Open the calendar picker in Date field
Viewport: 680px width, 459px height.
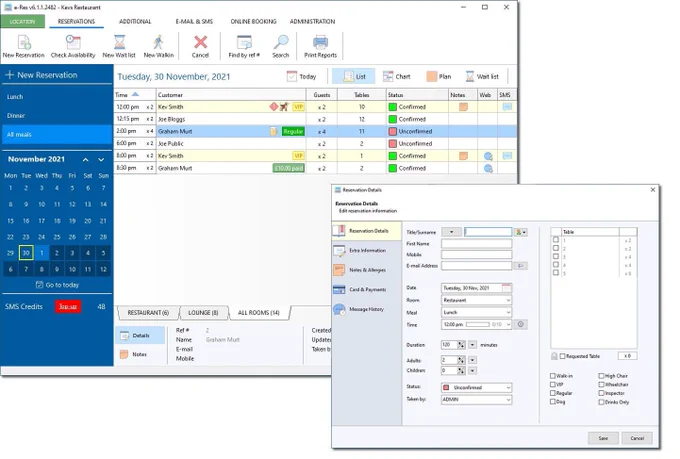[x=506, y=288]
